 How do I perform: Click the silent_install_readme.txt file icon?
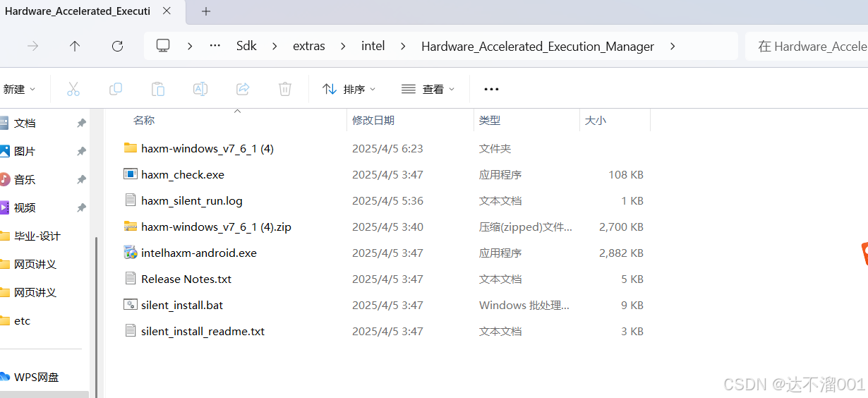pyautogui.click(x=130, y=331)
